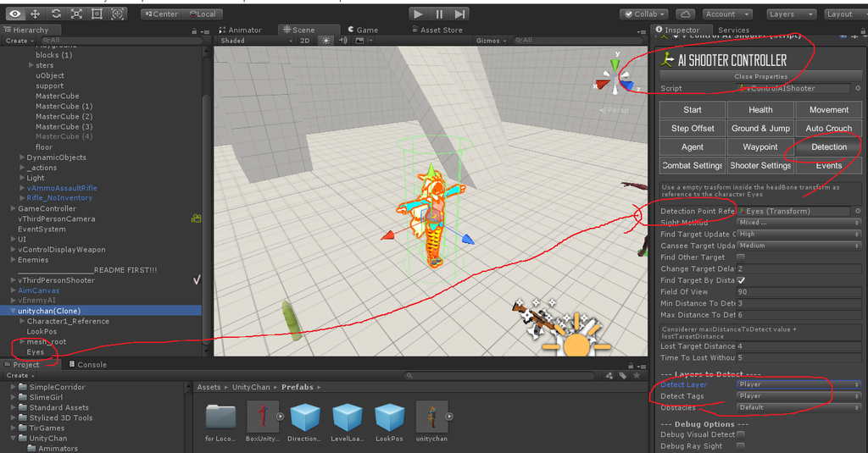The image size is (868, 453).
Task: Select the Rect Transform tool
Action: 97,14
